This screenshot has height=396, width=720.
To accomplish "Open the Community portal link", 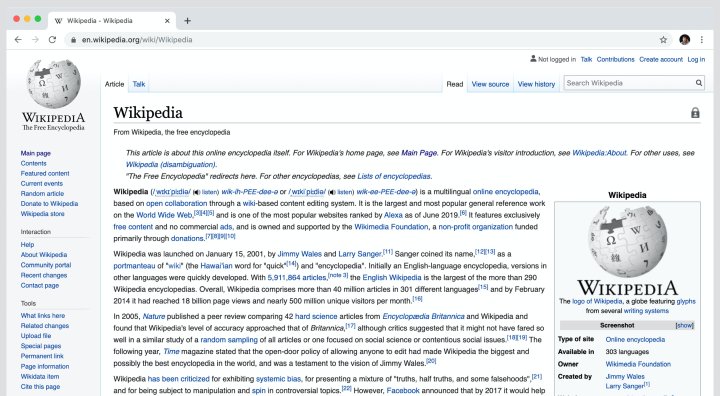I will click(x=46, y=265).
